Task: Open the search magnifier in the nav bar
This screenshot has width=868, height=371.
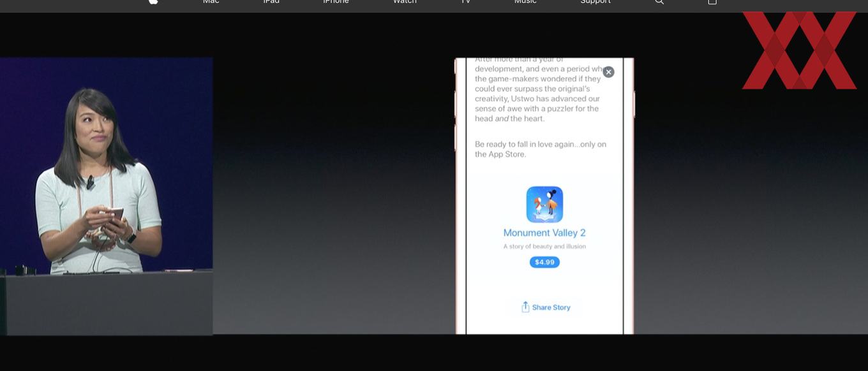Action: click(x=659, y=2)
